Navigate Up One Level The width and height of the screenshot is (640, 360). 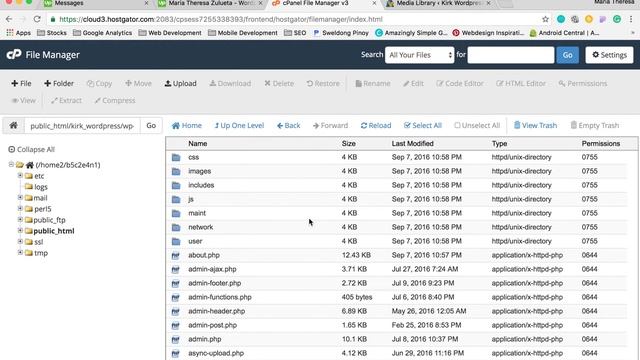pos(239,125)
